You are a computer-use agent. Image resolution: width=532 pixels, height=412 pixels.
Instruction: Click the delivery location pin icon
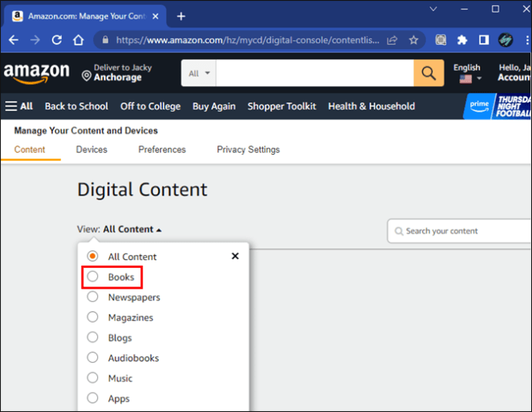(86, 76)
